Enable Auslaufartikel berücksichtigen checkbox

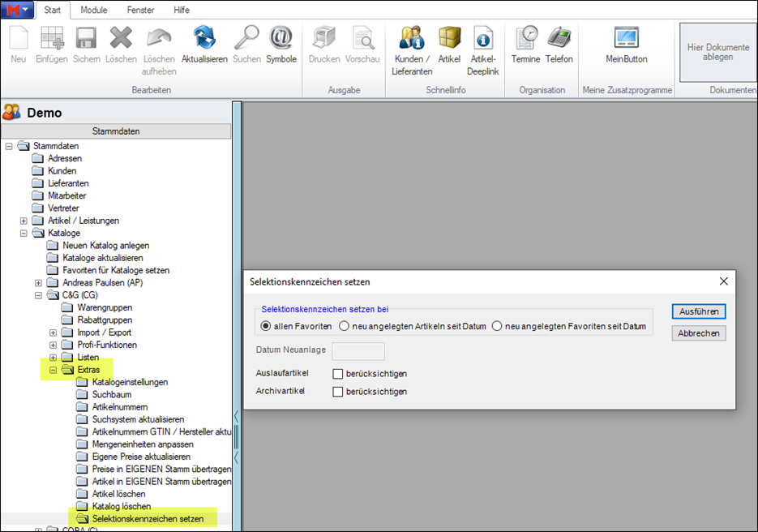pos(338,374)
